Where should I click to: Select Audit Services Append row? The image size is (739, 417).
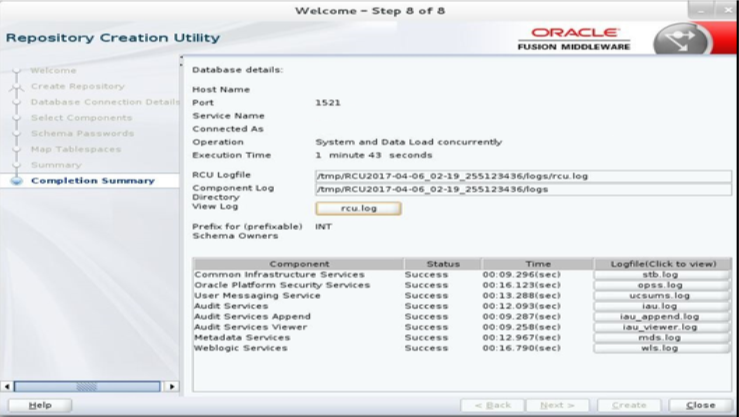tap(252, 317)
